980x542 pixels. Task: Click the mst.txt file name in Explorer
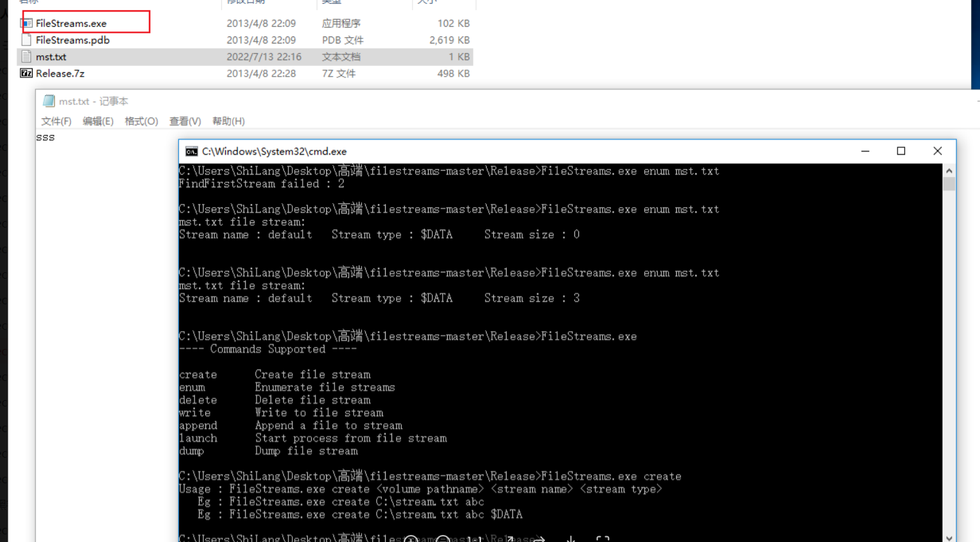coord(51,57)
